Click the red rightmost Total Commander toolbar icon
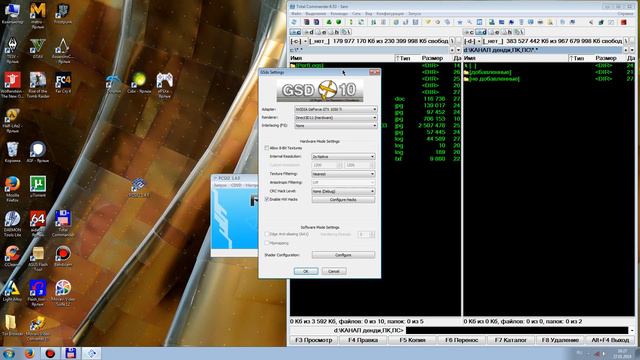Screen dimensions: 640x360 point(623,22)
